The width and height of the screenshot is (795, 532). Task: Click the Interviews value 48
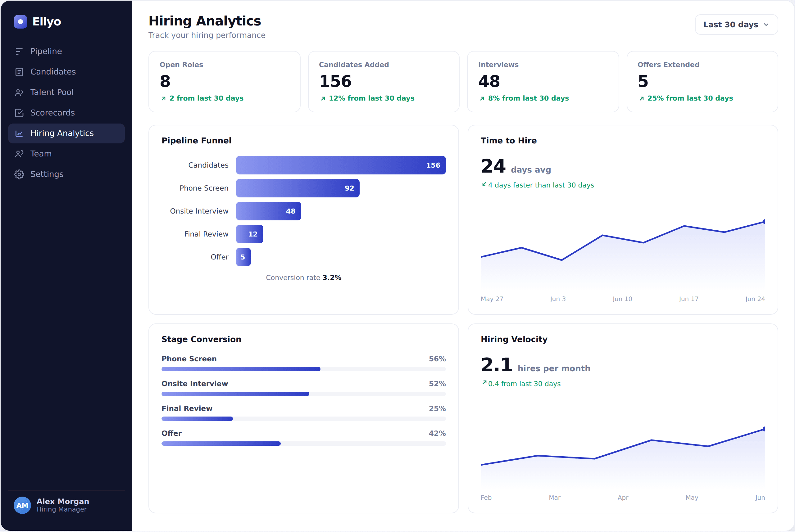(489, 81)
